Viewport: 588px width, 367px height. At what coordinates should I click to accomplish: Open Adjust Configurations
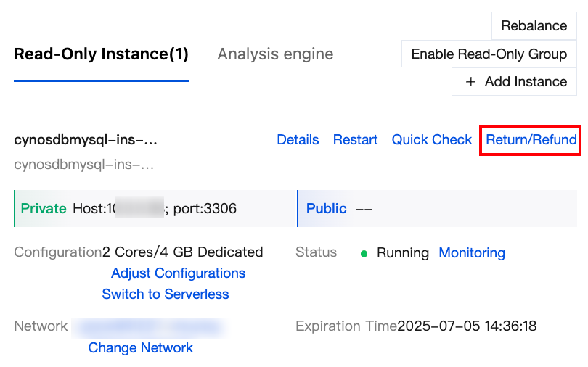178,273
